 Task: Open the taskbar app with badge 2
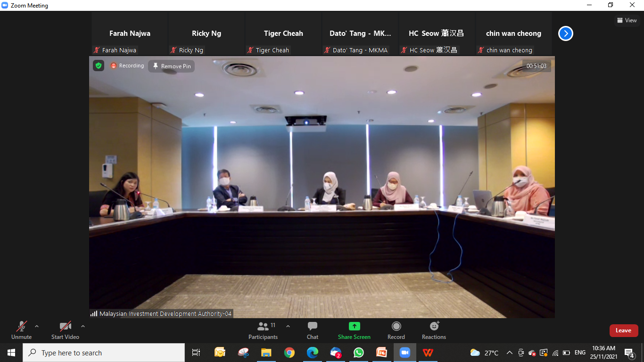tap(336, 353)
